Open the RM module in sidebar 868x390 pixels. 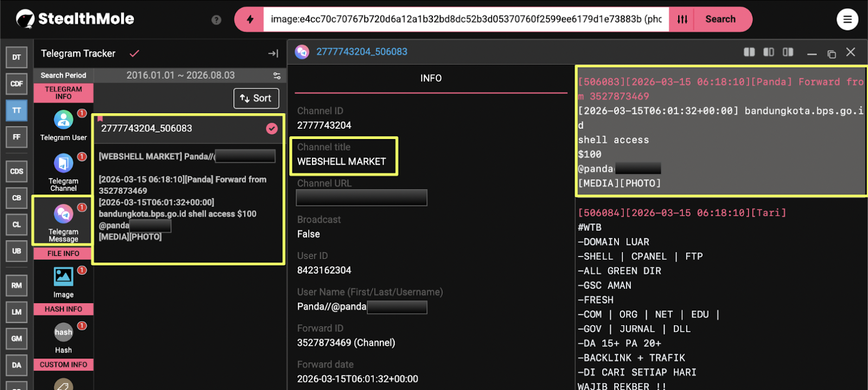16,285
